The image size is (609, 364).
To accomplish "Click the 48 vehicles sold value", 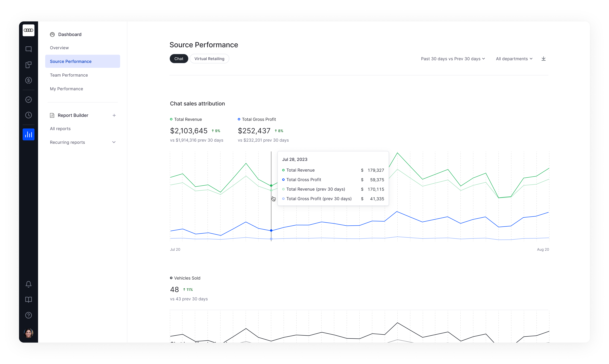I will click(174, 290).
